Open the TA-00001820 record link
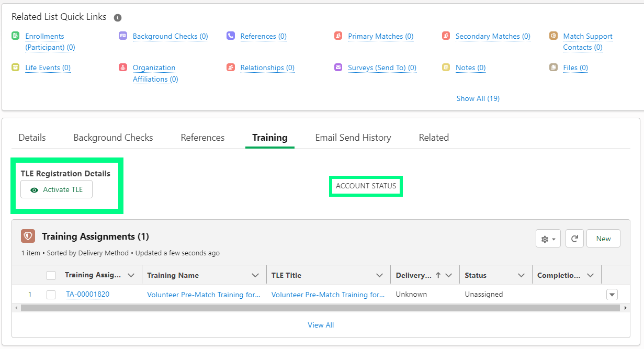The image size is (644, 349). [87, 295]
